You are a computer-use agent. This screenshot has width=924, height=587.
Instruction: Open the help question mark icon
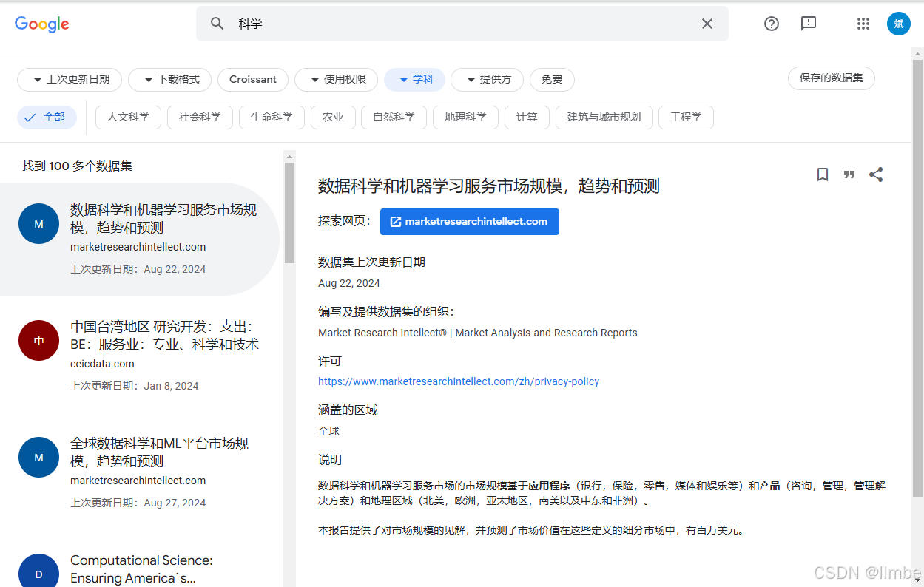click(772, 24)
